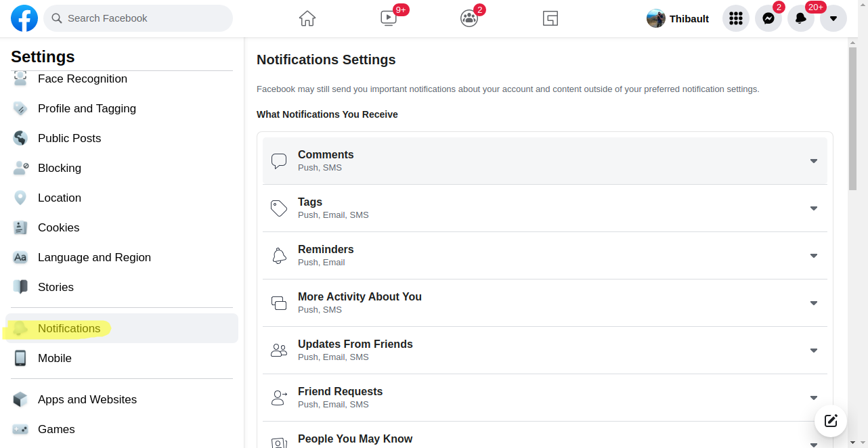Click the Stories book icon
The height and width of the screenshot is (448, 868).
pos(20,287)
